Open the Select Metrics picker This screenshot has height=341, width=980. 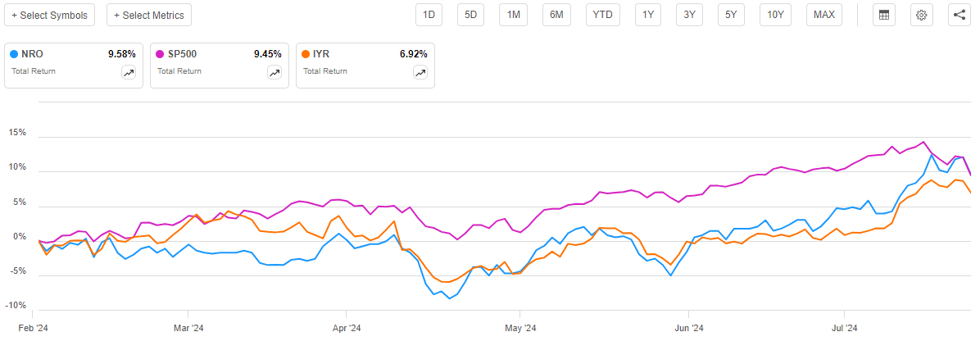(149, 15)
